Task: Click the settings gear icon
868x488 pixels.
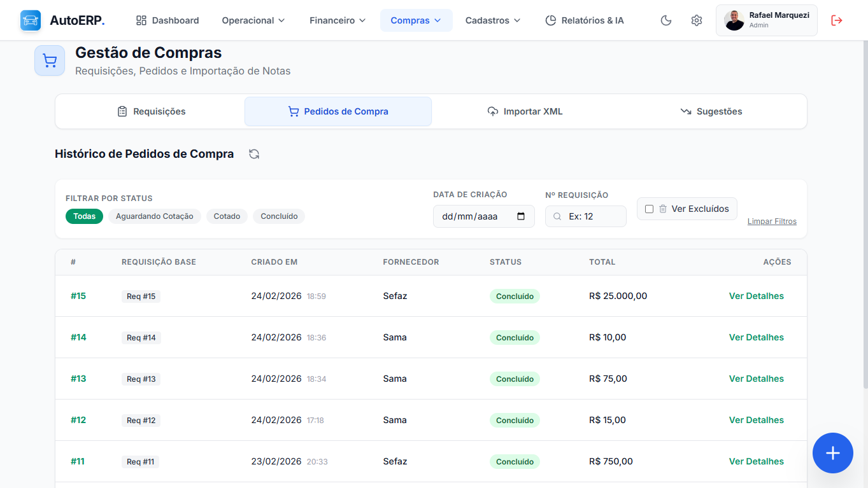Action: click(696, 20)
